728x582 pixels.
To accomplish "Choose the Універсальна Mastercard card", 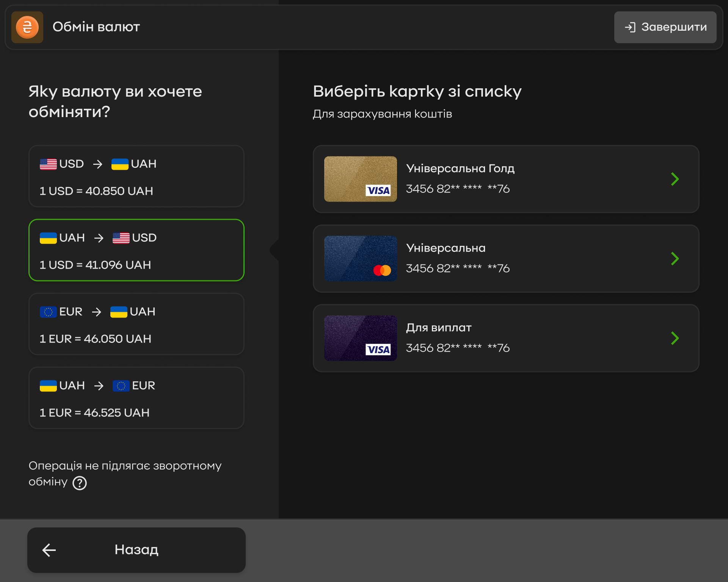I will coord(506,258).
